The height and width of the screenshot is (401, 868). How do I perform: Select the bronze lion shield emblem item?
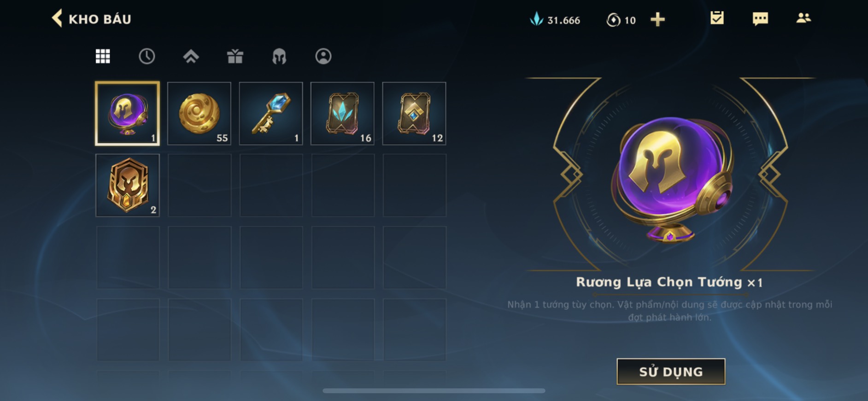(x=128, y=185)
